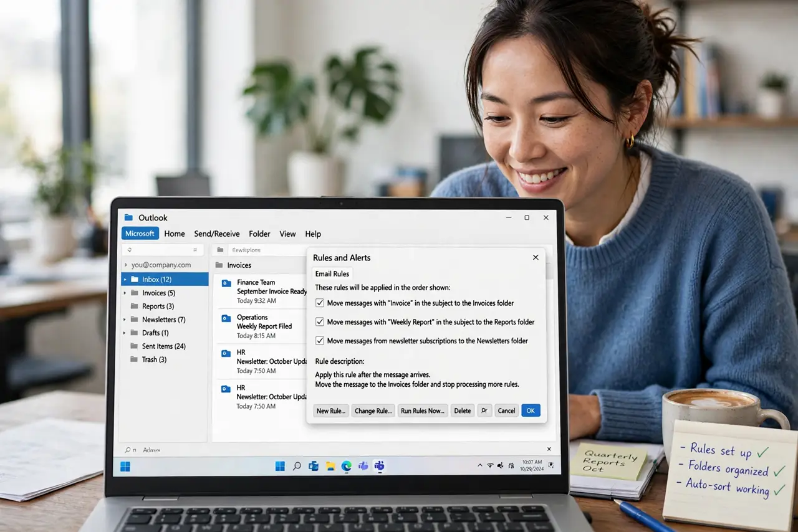Confirm the rules with OK
Image resolution: width=798 pixels, height=532 pixels.
click(531, 411)
